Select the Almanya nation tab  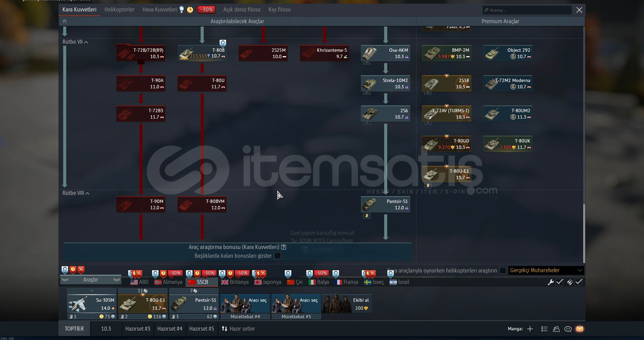168,282
